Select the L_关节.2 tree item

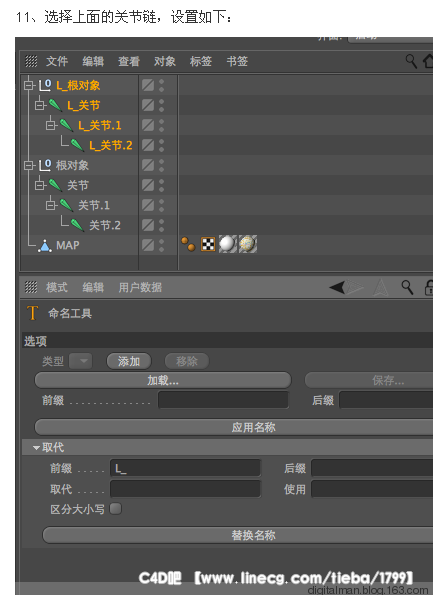point(111,145)
